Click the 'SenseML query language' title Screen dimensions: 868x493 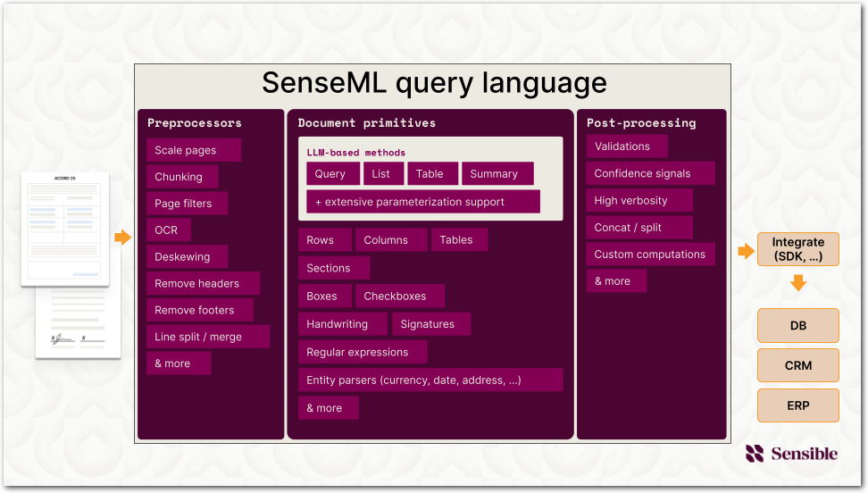point(434,83)
